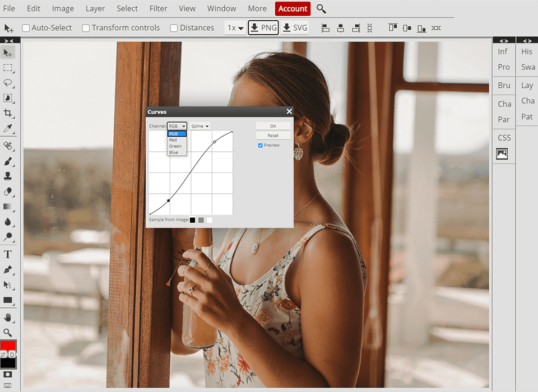Select Green from the Channel dropdown
Viewport: 538px width, 392px height.
point(175,146)
